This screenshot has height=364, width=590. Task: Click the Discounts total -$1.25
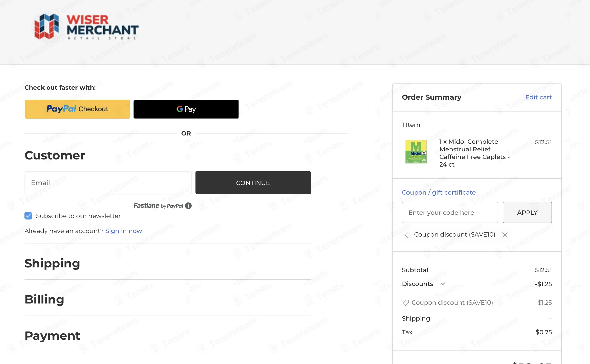pos(543,284)
